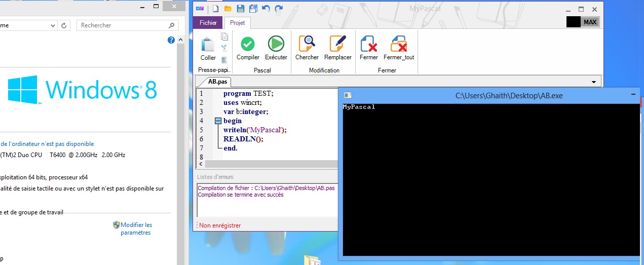Click the editor horizontal scrollbar track
Image resolution: width=644 pixels, height=265 pixels.
pyautogui.click(x=271, y=164)
